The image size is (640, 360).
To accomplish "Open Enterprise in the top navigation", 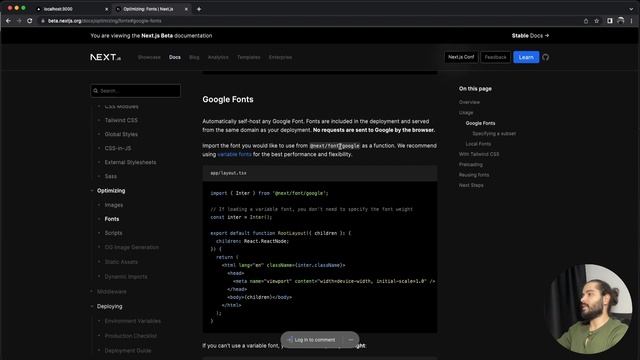I will point(280,57).
